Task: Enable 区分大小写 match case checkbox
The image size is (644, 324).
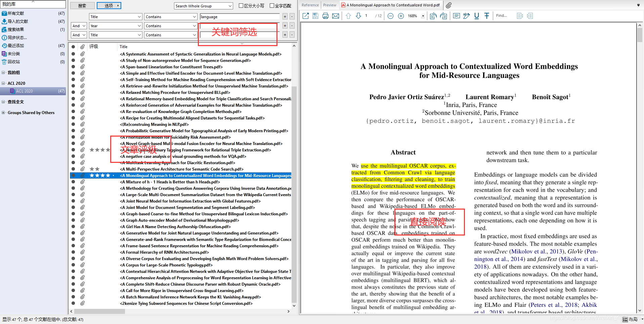Action: 241,6
